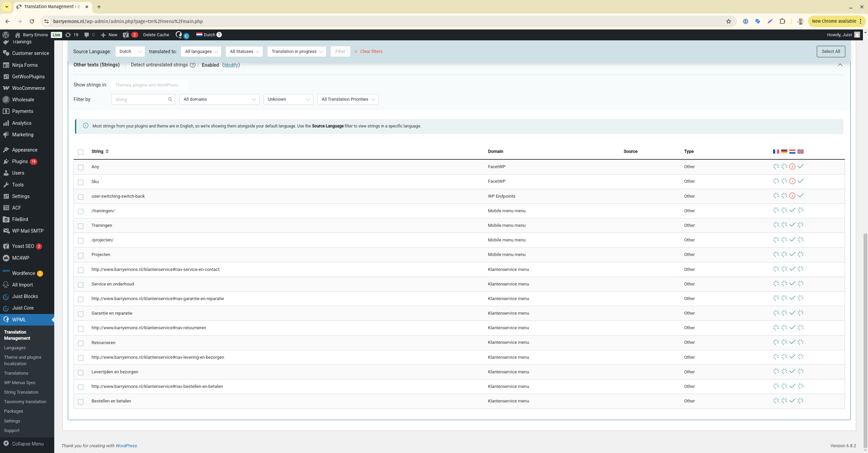Click the search icon in the String filter
The image size is (868, 453).
point(170,99)
